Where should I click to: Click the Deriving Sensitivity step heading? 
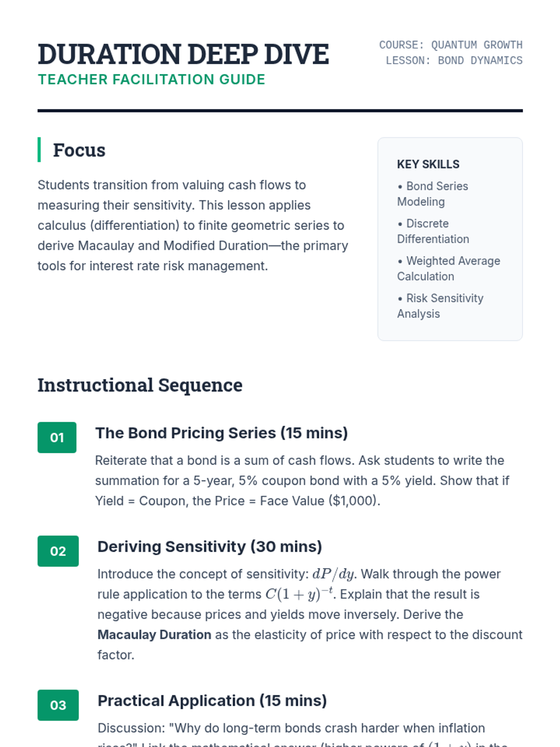click(210, 546)
